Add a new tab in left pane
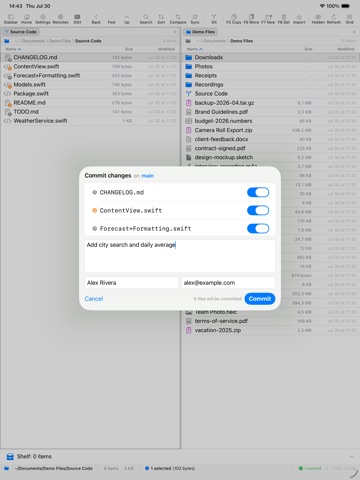 tap(175, 32)
